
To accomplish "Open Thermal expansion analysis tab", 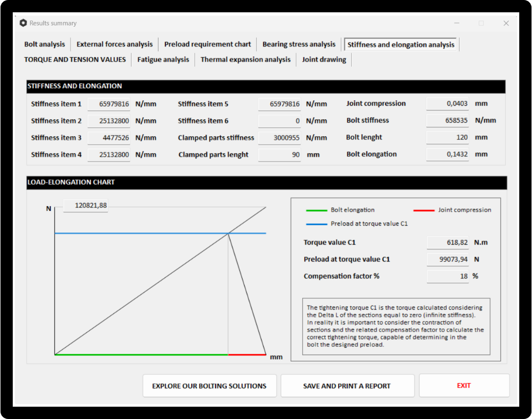I will (246, 59).
